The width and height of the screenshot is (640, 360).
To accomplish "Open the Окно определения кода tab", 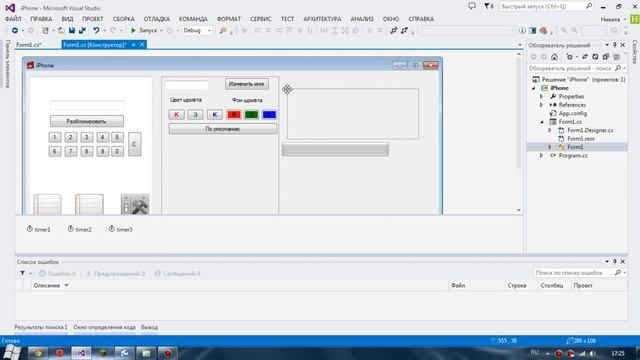I will 104,327.
